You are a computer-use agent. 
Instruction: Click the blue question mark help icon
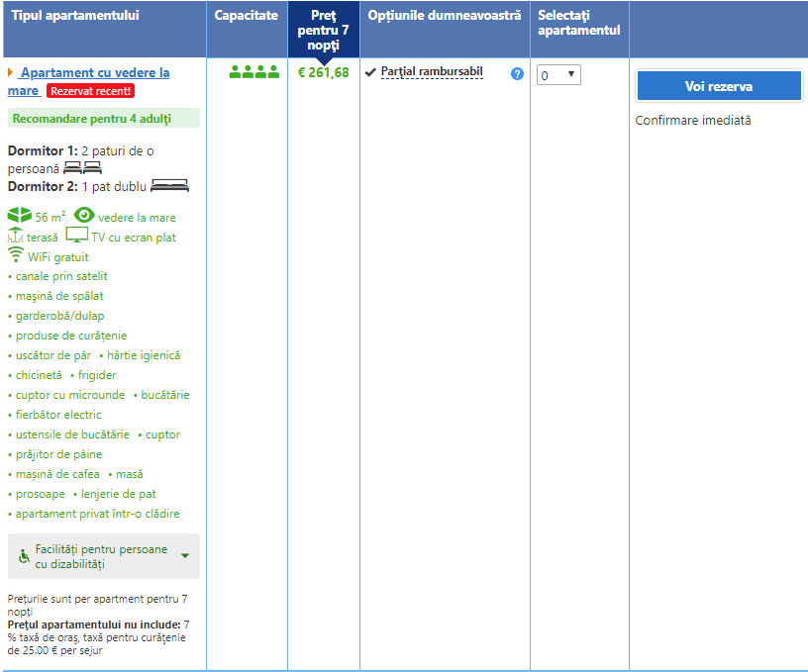click(517, 74)
